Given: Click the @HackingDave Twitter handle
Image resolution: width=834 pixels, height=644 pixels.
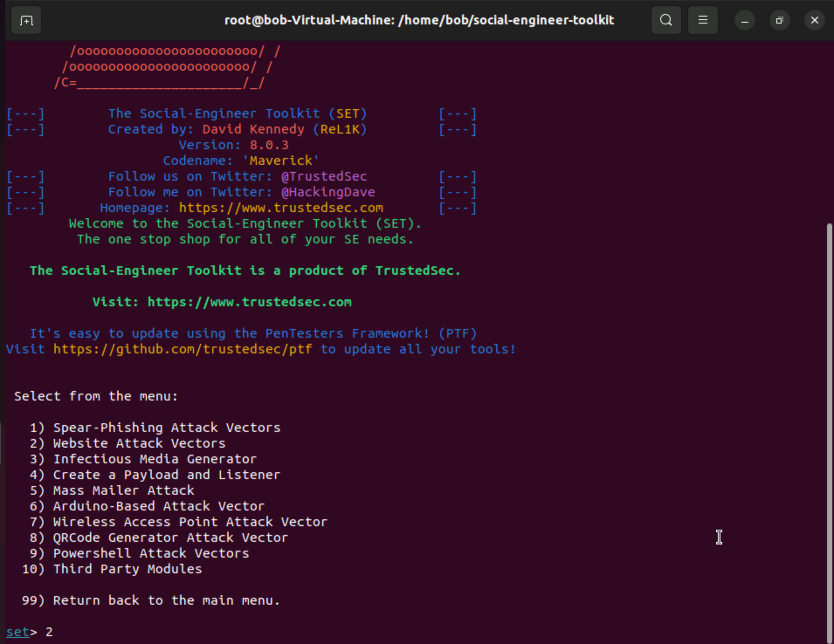Looking at the screenshot, I should point(327,192).
